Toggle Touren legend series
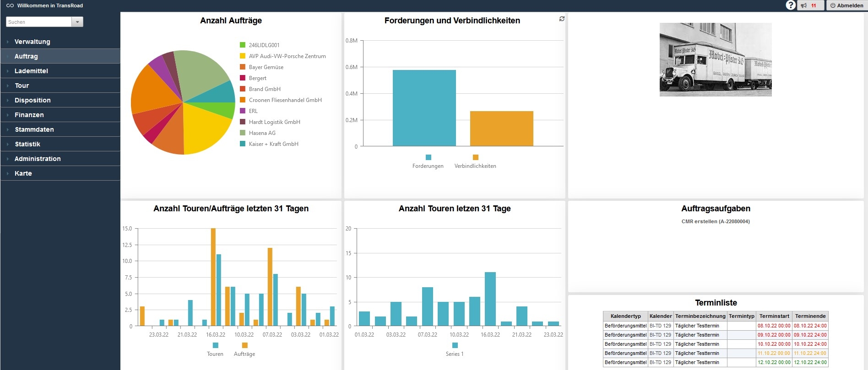 [x=215, y=349]
